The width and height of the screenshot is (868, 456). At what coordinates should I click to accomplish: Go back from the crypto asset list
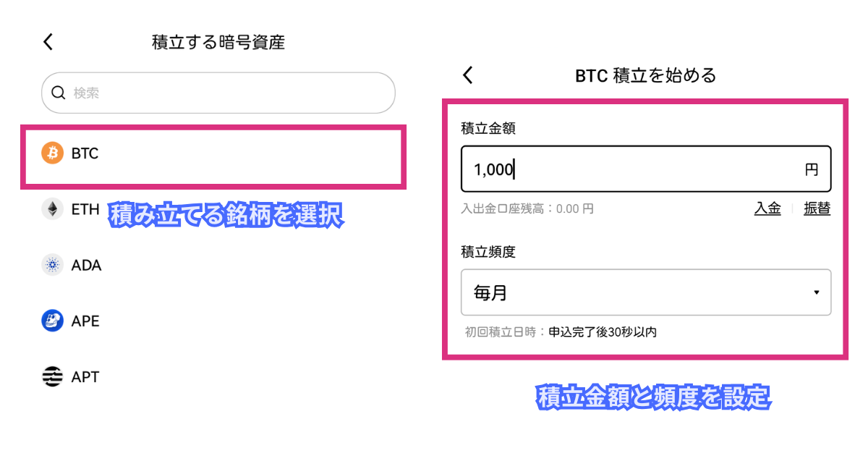(x=48, y=42)
